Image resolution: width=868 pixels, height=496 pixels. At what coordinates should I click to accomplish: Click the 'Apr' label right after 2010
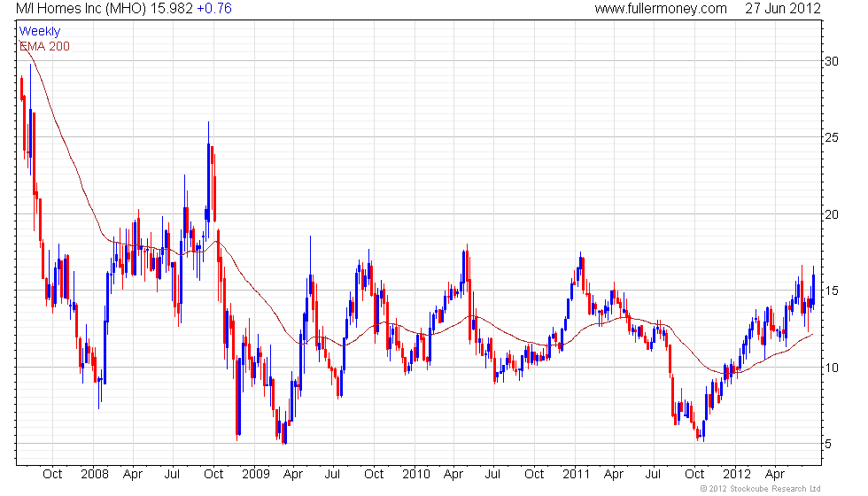pyautogui.click(x=453, y=475)
